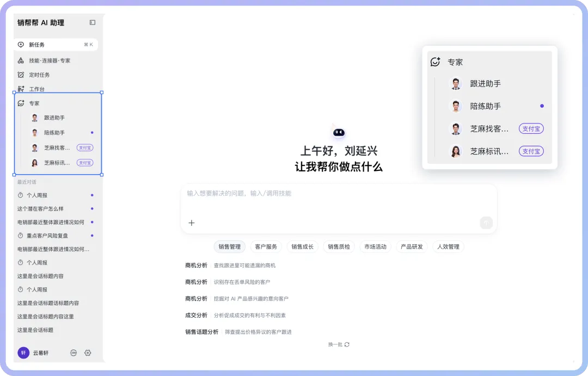Click the purple 轩 user avatar
The height and width of the screenshot is (376, 588).
click(23, 353)
